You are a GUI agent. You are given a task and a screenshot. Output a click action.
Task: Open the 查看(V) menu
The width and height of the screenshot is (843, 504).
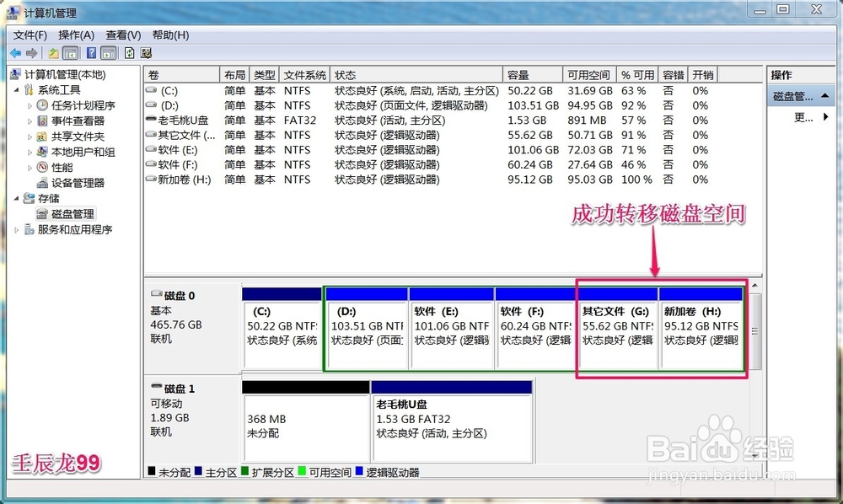click(x=123, y=35)
